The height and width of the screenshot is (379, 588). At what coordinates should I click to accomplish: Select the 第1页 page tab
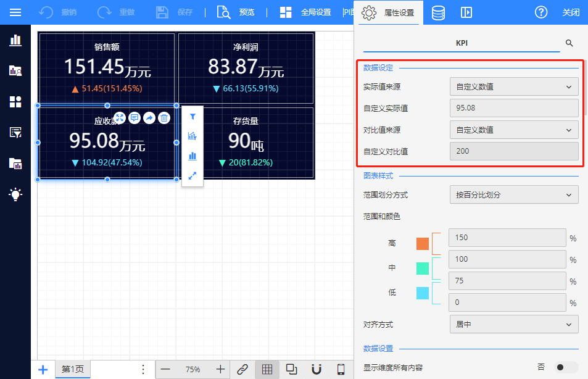point(73,369)
